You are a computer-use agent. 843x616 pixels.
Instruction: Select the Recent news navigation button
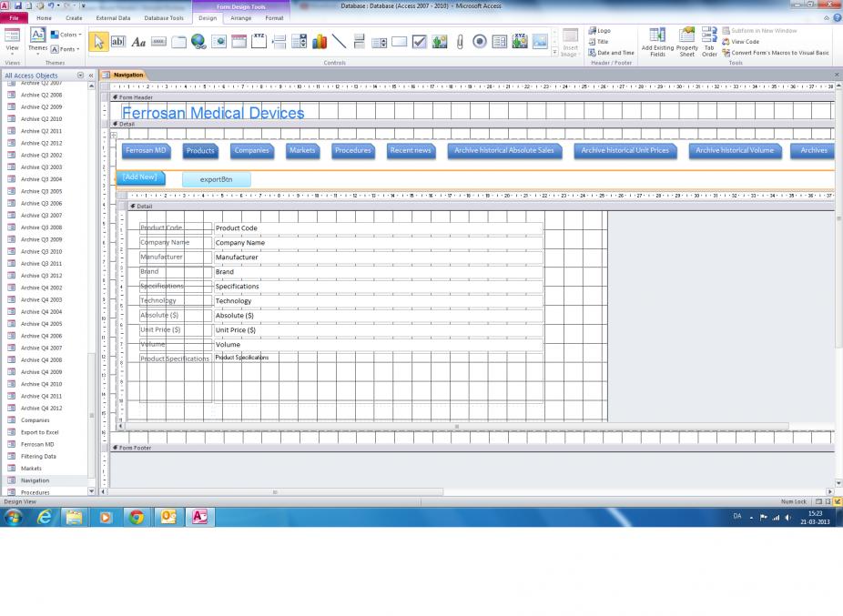[411, 150]
